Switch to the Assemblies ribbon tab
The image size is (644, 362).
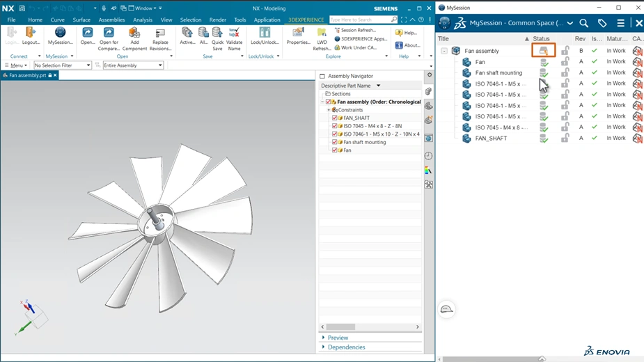(x=111, y=20)
